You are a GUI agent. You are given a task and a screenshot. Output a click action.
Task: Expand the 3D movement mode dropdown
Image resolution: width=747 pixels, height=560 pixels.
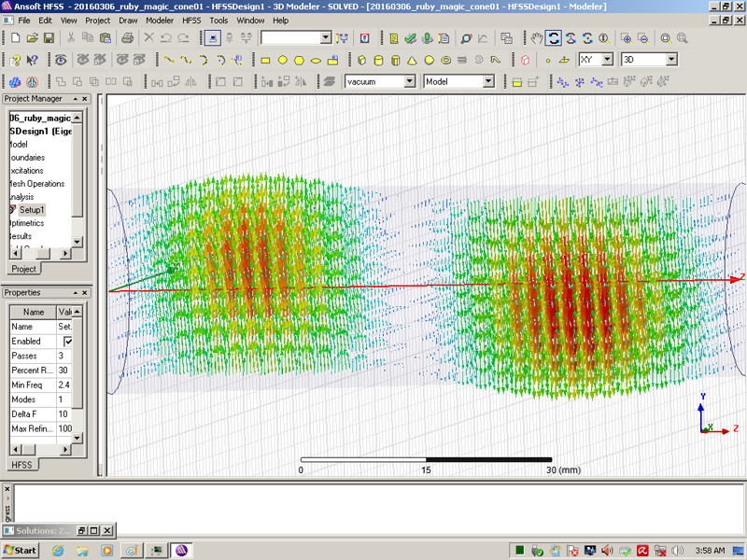pyautogui.click(x=670, y=60)
